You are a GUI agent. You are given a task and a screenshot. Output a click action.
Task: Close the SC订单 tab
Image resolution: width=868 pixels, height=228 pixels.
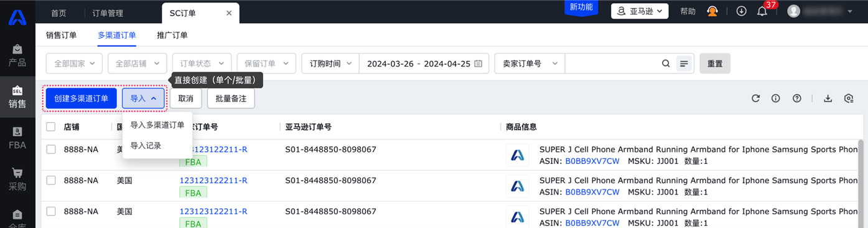pos(229,13)
